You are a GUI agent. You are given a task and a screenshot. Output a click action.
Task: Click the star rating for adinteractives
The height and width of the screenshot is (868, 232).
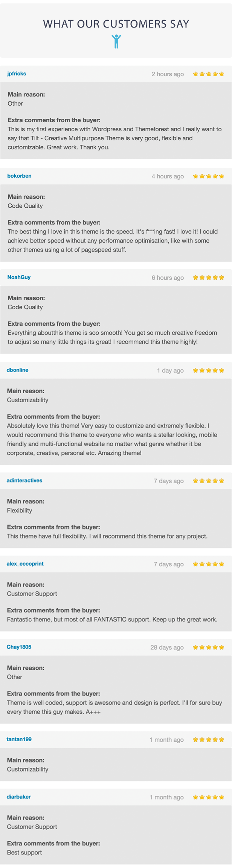point(208,481)
